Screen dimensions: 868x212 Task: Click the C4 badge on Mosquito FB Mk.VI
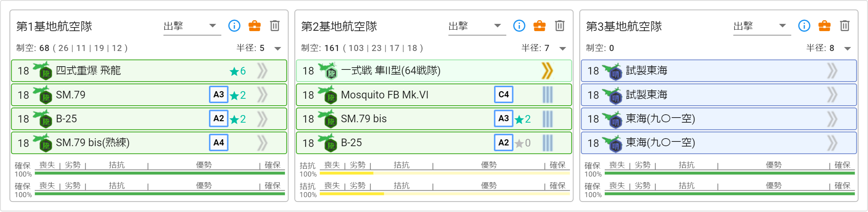(504, 94)
